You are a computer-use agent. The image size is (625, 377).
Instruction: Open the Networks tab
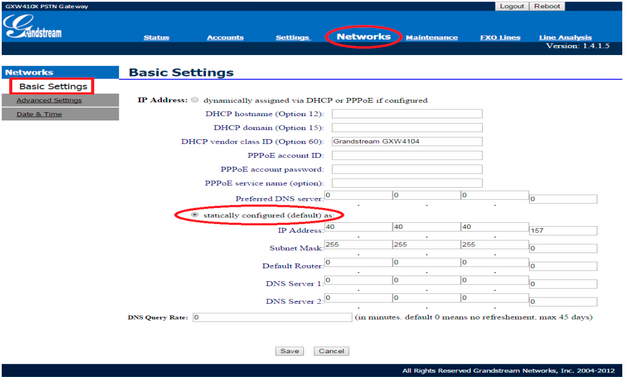tap(364, 37)
